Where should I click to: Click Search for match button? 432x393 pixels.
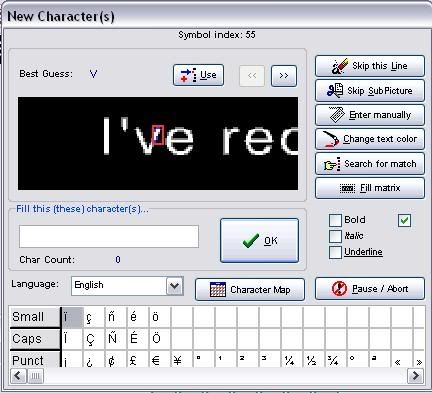pyautogui.click(x=370, y=164)
